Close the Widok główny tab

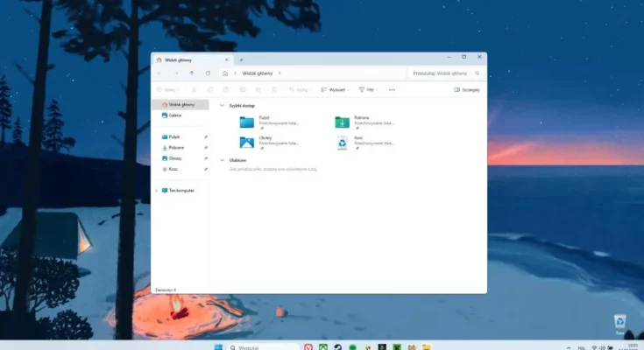(227, 59)
